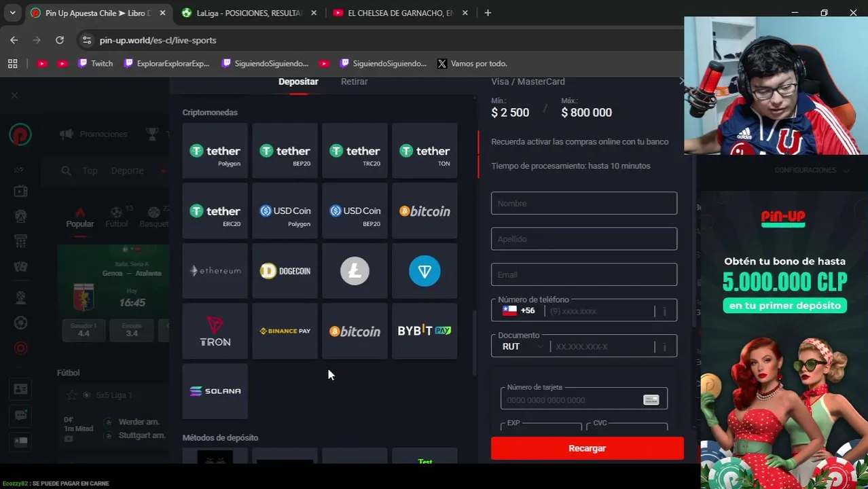Switch to Retirar tab

click(x=354, y=81)
